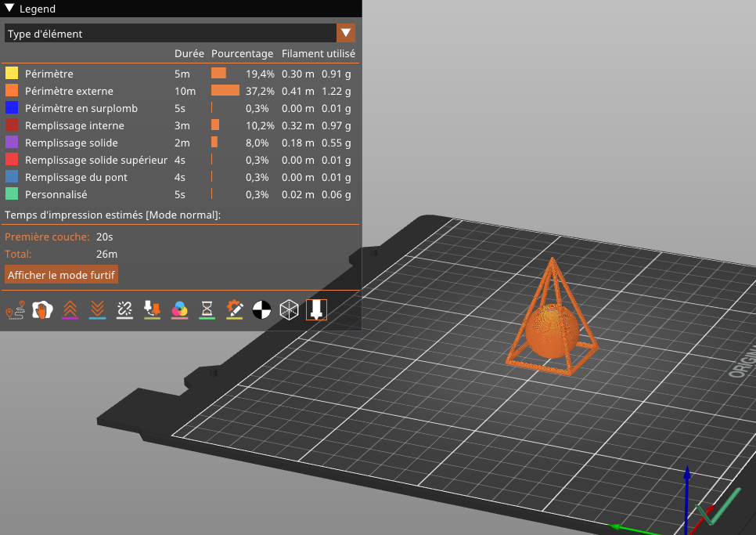Toggle the wipe moves hand icon
This screenshot has width=756, height=535.
pos(42,310)
